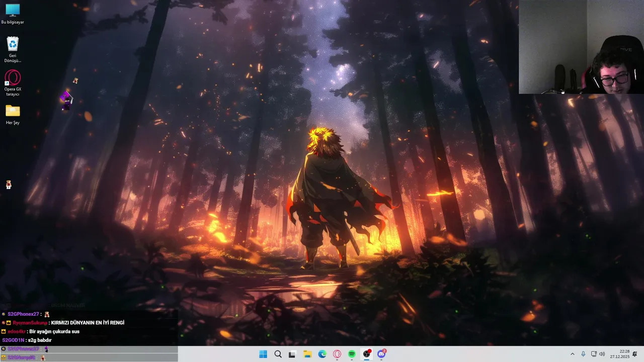Screen dimensions: 644x362
Task: Click chat message "s2g babdır"
Action: 40,340
